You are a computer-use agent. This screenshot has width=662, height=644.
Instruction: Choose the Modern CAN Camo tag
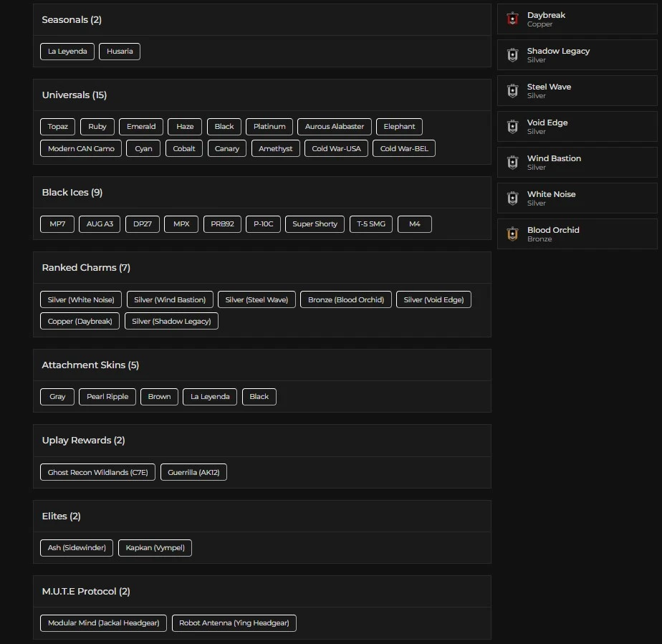point(81,149)
